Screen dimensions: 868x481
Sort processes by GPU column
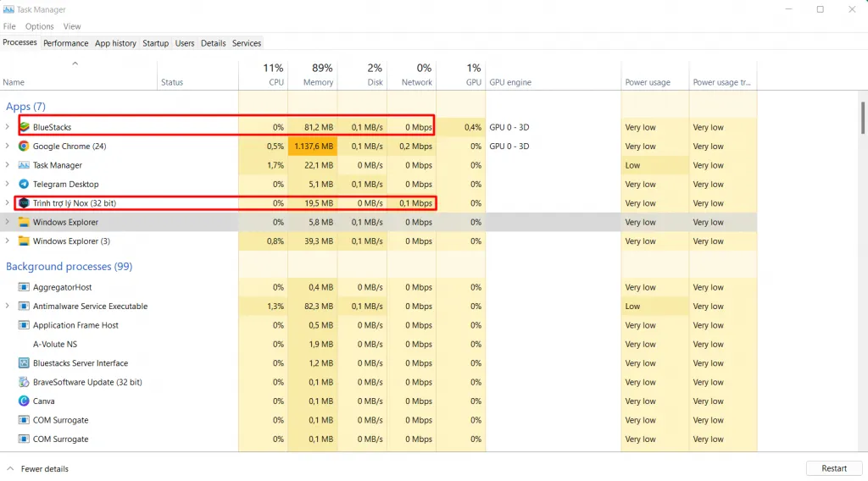coord(460,75)
